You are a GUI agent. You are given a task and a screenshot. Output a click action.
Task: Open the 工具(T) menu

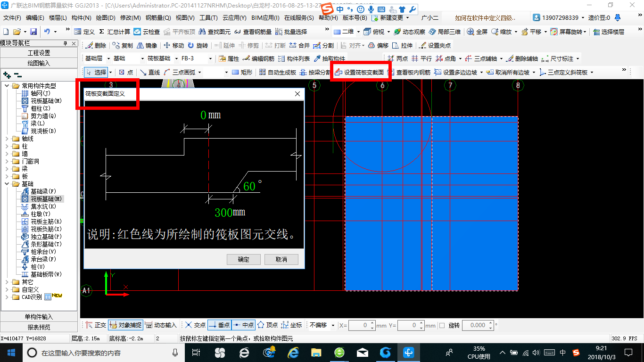[x=208, y=18]
